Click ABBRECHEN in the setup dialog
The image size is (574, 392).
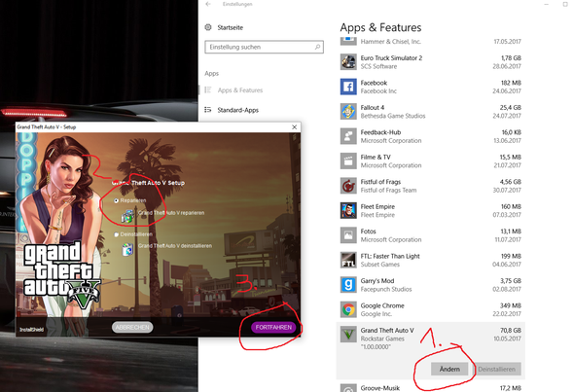(132, 327)
